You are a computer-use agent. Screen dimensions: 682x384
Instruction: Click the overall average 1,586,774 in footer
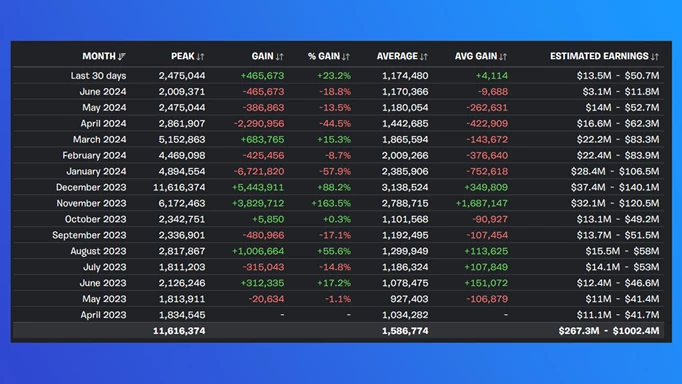[x=405, y=331]
